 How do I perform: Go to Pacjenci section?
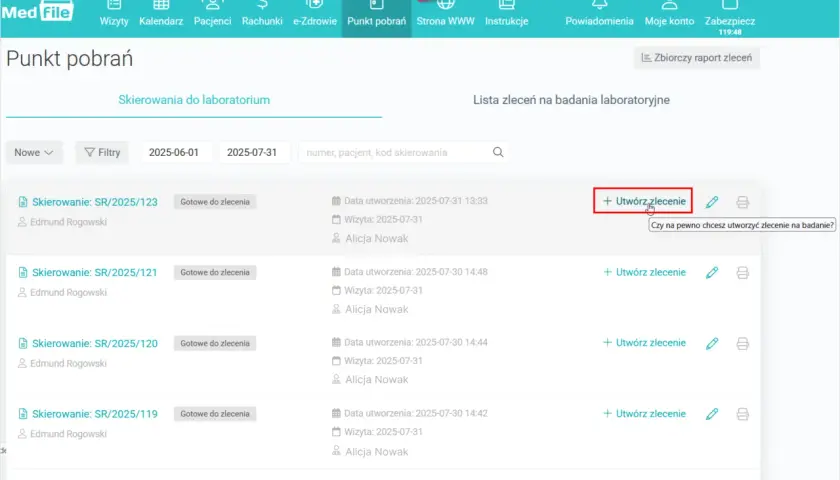coord(212,14)
